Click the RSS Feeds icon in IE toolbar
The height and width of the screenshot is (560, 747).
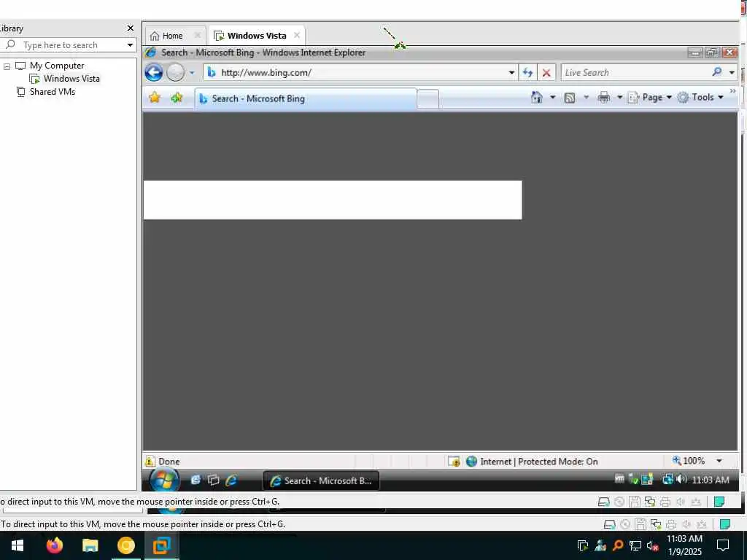tap(570, 98)
